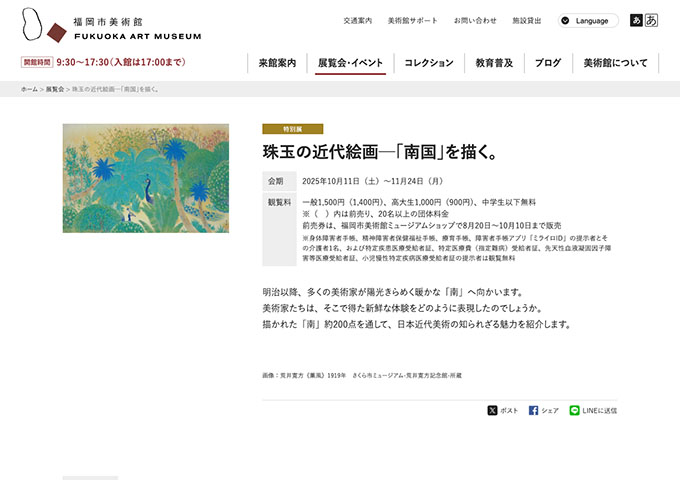Select the white large-font size icon

652,20
